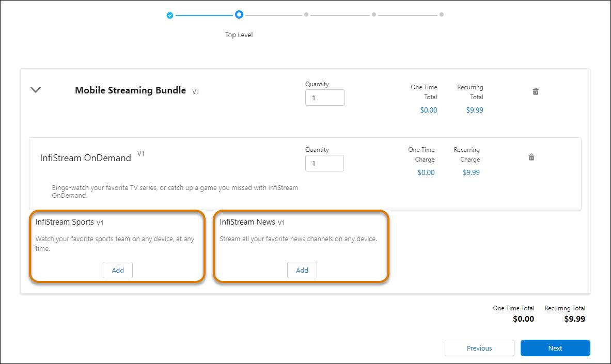Click 'Watch your favorite sports team' description
The image size is (611, 364).
(115, 244)
